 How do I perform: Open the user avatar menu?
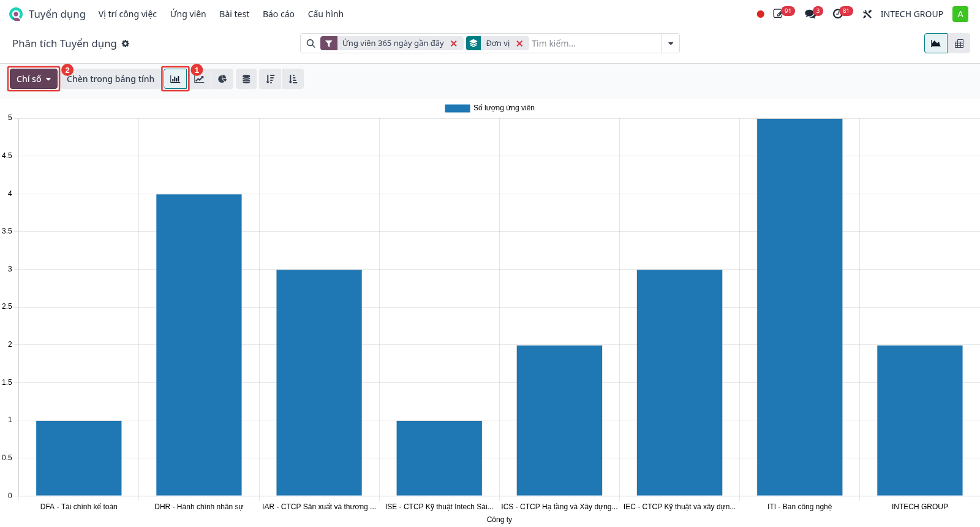tap(960, 14)
